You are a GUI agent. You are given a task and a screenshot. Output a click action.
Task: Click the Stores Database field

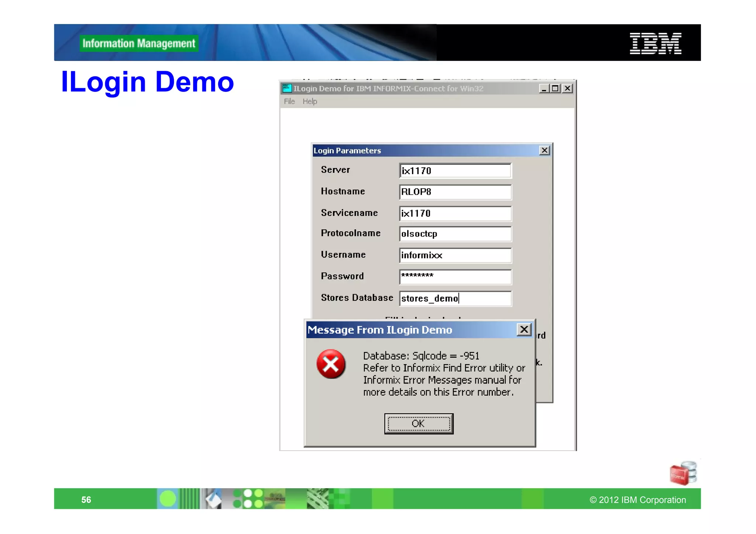click(456, 299)
